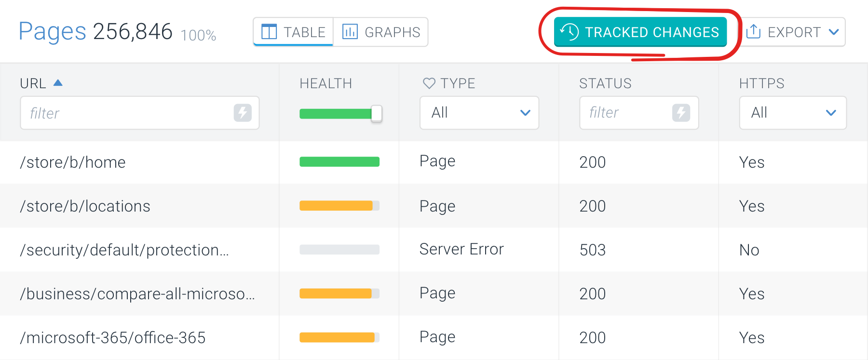Open the /business/compare-all-microso… URL row
Viewport: 868px width, 360px height.
137,294
